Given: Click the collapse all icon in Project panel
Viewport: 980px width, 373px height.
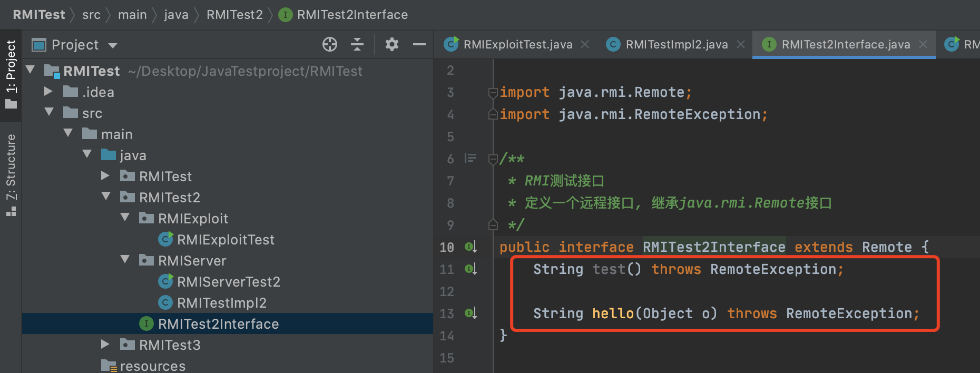Looking at the screenshot, I should tap(357, 45).
